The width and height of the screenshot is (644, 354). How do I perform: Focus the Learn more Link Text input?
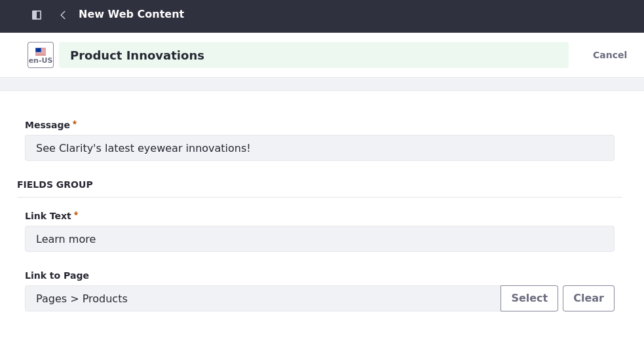click(320, 239)
